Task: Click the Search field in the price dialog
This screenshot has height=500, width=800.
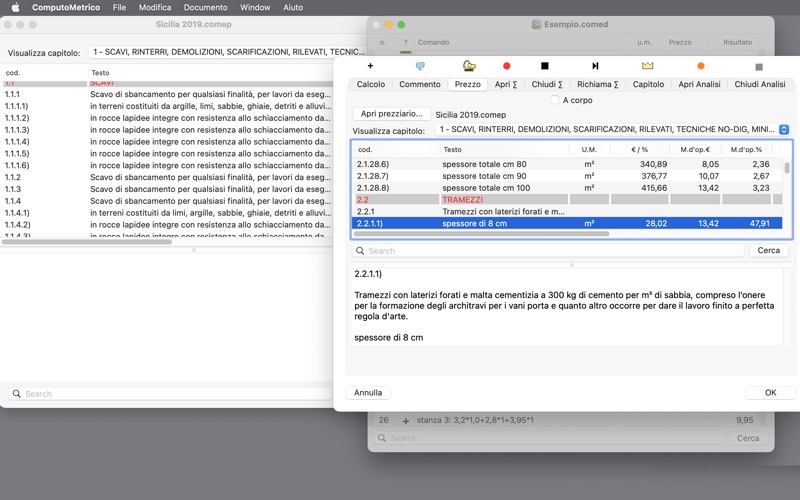Action: coord(547,251)
